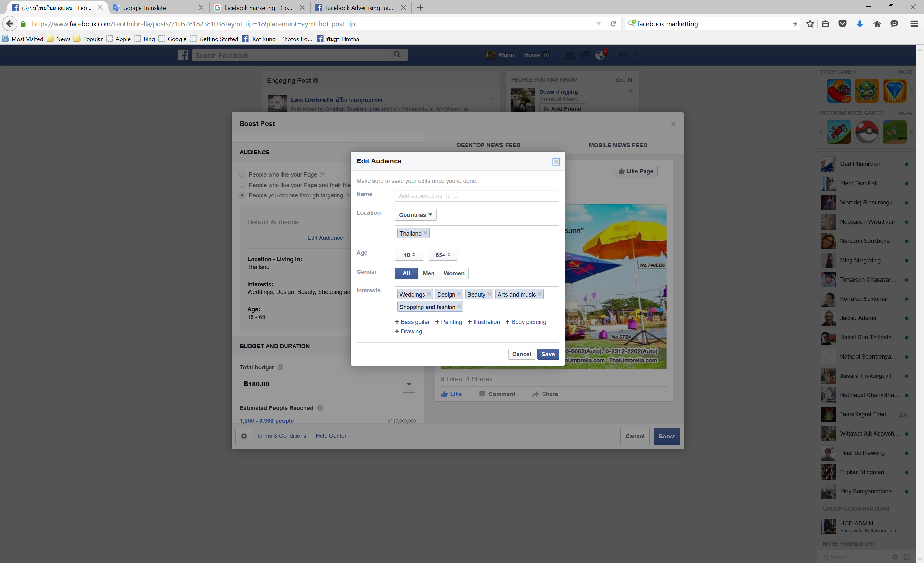Open the minimum age 18 selector
This screenshot has height=563, width=924.
[409, 255]
